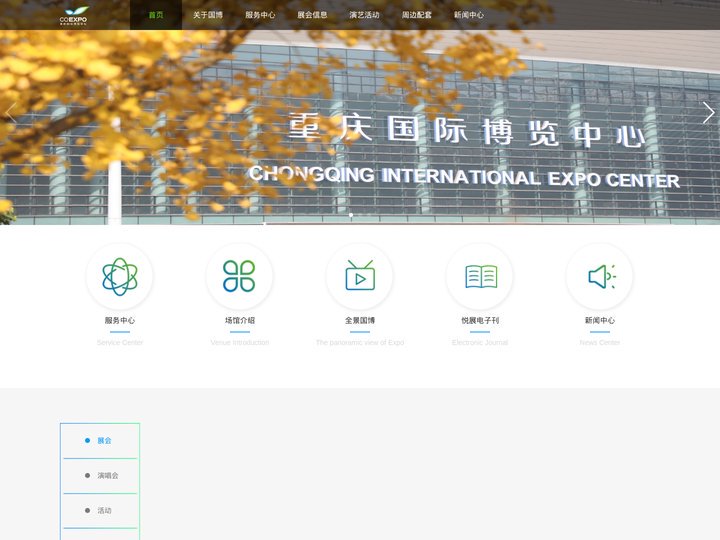Click the 'Electronic Journal' subtitle text
The height and width of the screenshot is (540, 720).
480,343
